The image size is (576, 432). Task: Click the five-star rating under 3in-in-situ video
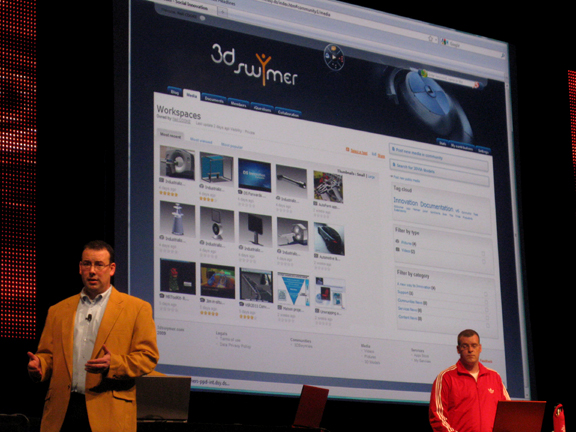(209, 313)
